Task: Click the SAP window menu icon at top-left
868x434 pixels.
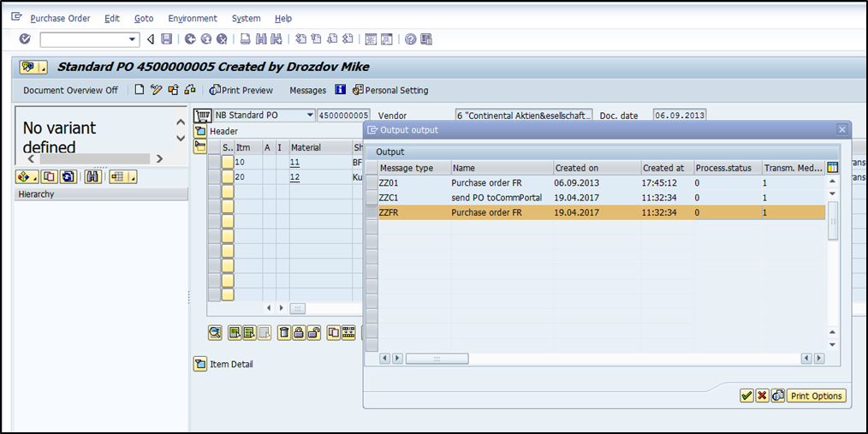Action: [16, 17]
